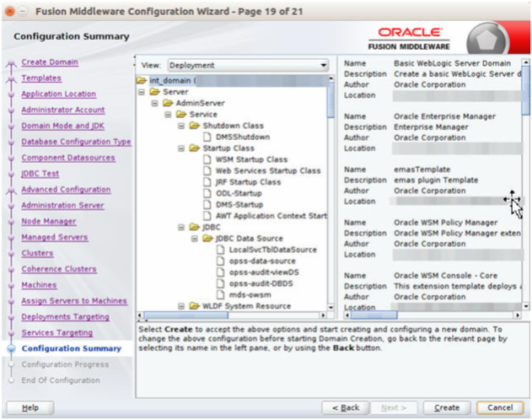
Task: Open the Administrator Account step
Action: tap(63, 110)
